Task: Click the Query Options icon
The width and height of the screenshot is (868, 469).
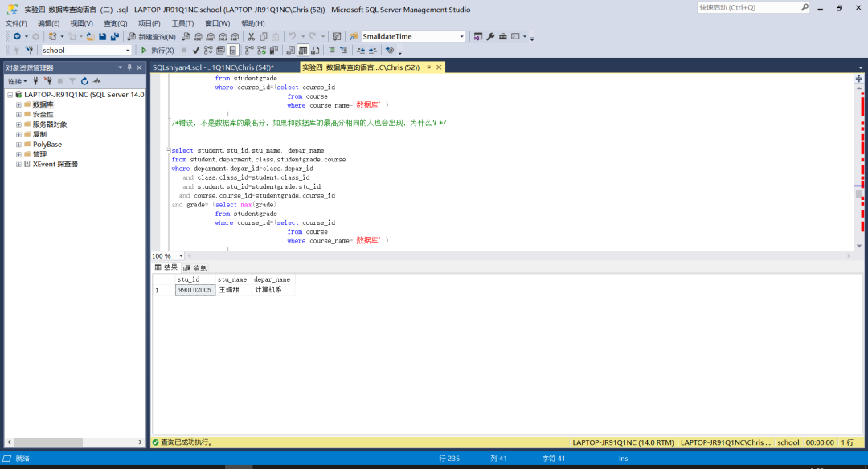Action: tap(220, 51)
